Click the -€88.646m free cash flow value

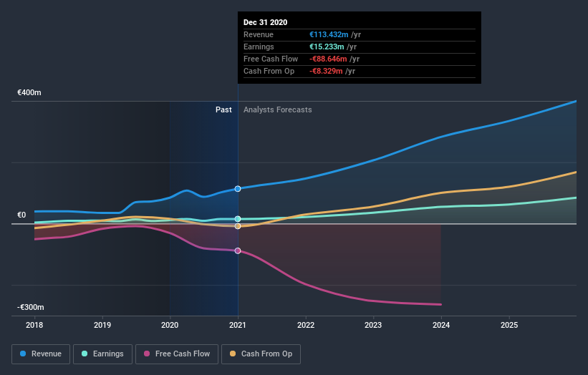[x=328, y=59]
